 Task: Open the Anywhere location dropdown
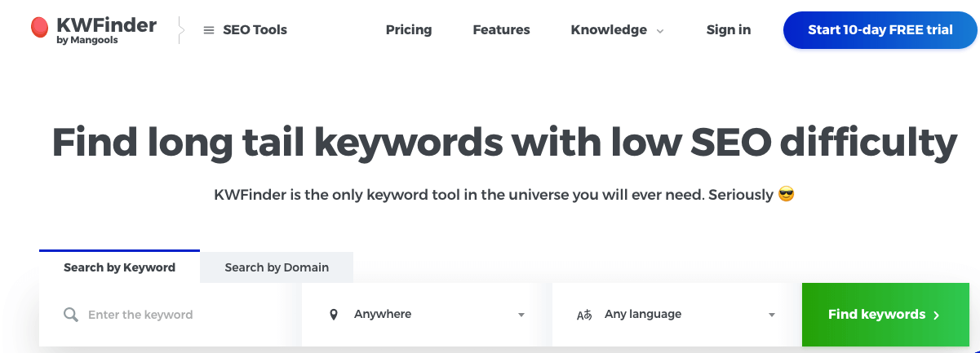pyautogui.click(x=426, y=315)
